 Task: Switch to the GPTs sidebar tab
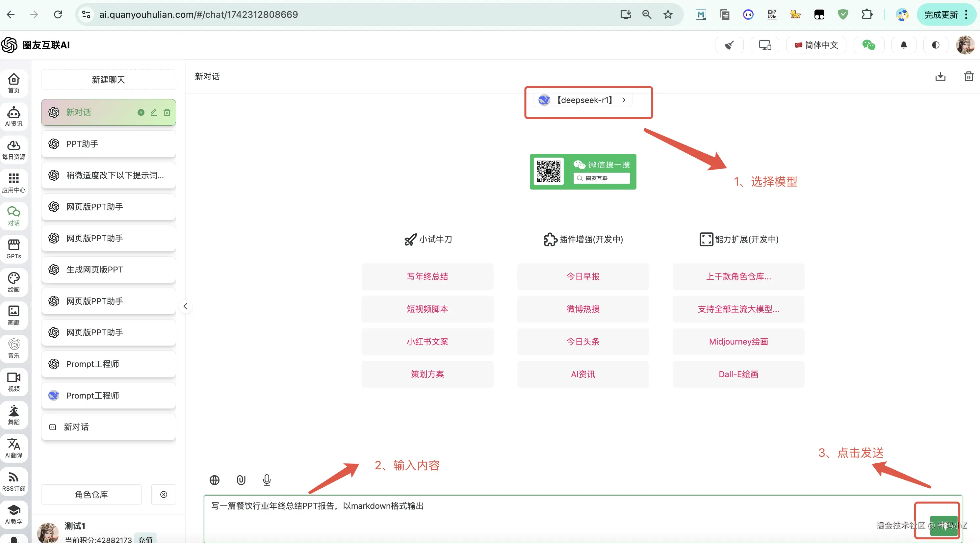[14, 249]
